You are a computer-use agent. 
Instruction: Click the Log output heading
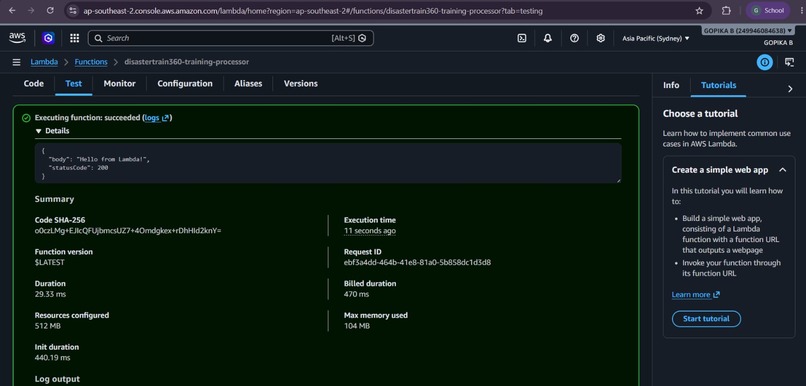pyautogui.click(x=57, y=379)
